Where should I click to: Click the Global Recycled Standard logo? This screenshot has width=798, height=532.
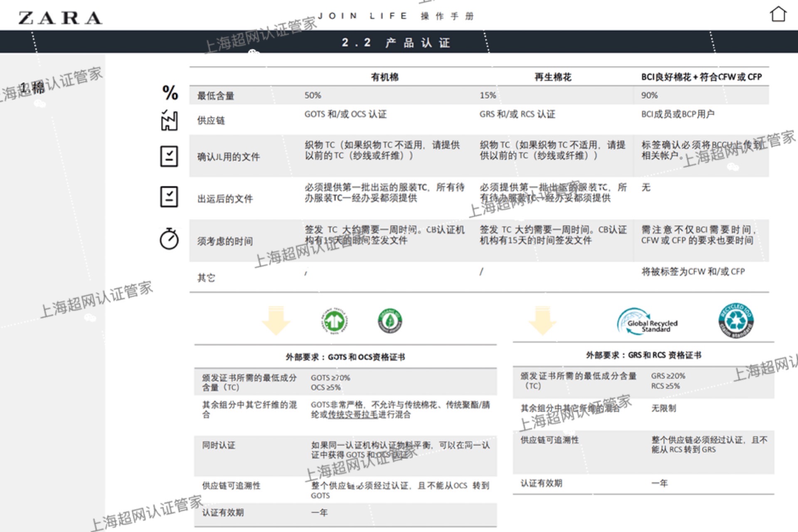648,321
